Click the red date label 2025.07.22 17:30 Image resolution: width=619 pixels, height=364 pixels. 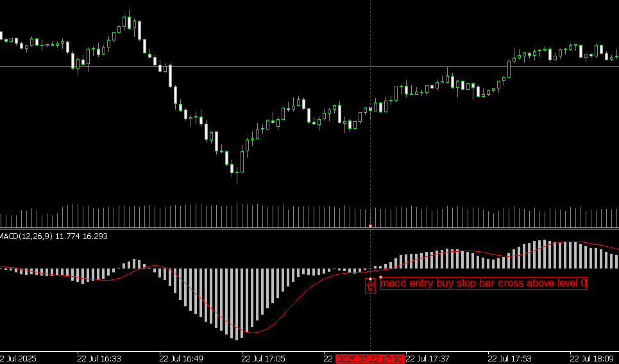[x=370, y=359]
